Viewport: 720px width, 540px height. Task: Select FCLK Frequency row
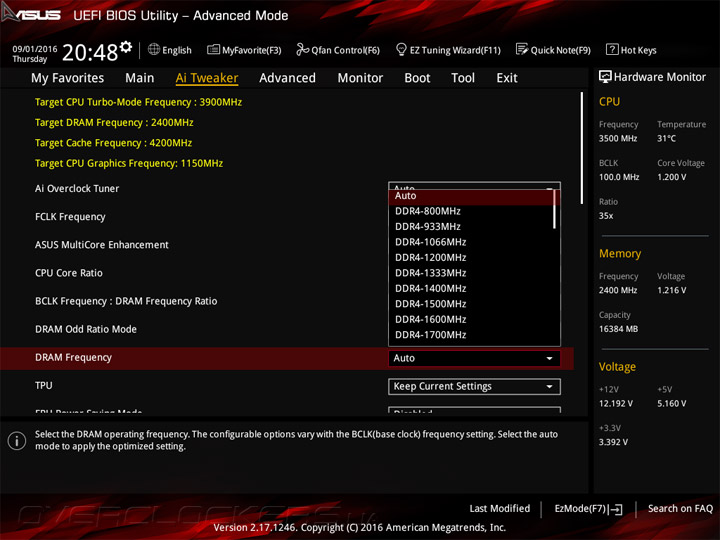pos(70,217)
